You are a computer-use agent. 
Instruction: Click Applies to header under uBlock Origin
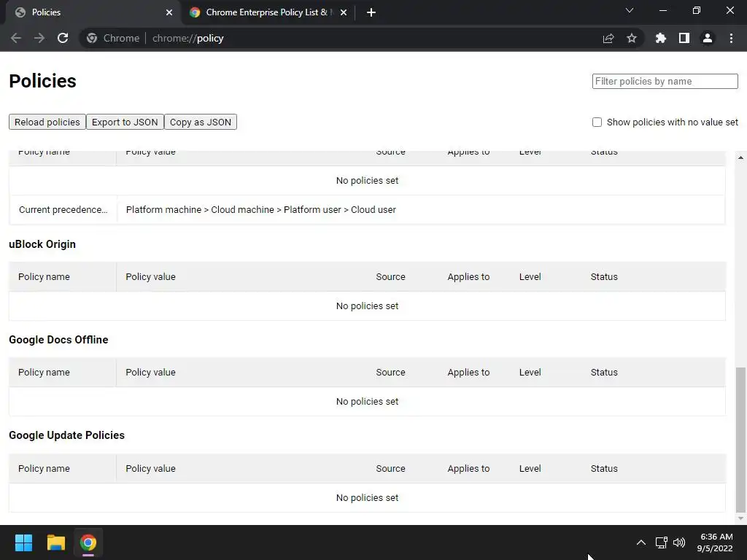pyautogui.click(x=469, y=276)
